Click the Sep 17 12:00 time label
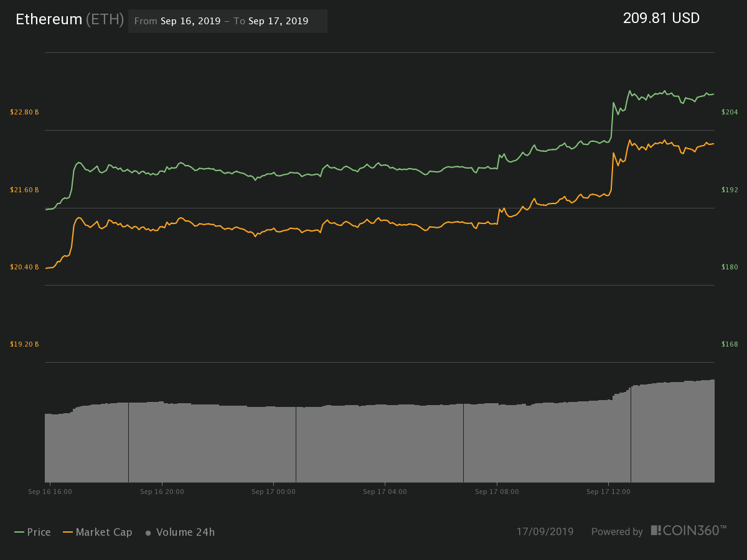The height and width of the screenshot is (560, 747). [x=608, y=492]
